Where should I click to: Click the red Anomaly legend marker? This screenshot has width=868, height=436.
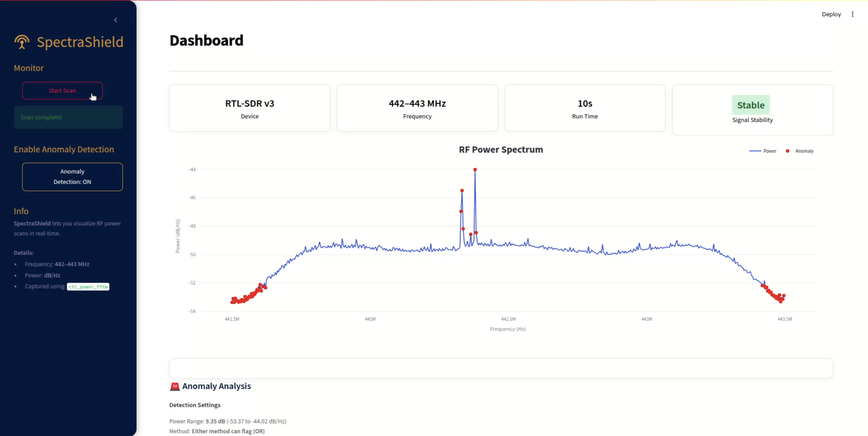[787, 151]
